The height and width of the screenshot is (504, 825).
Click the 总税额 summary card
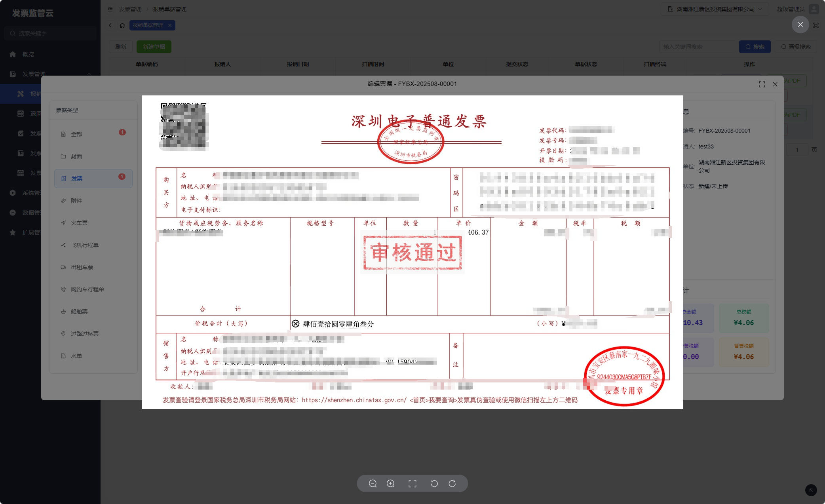744,318
